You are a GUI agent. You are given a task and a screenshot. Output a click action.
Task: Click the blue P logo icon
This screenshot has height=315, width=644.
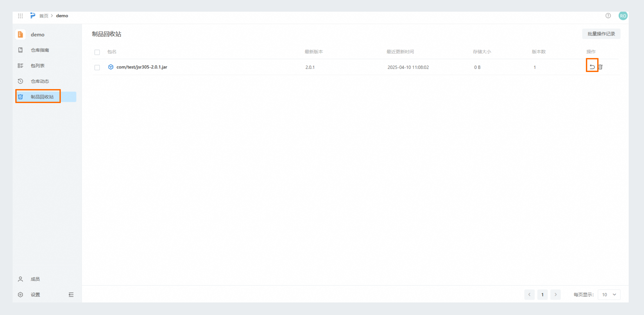[33, 16]
